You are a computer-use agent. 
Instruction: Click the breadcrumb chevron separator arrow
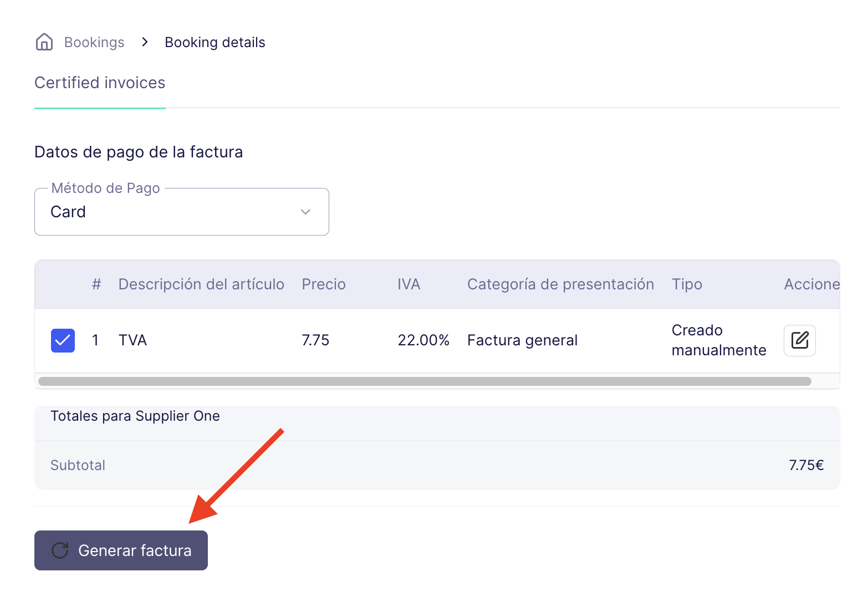pyautogui.click(x=145, y=42)
